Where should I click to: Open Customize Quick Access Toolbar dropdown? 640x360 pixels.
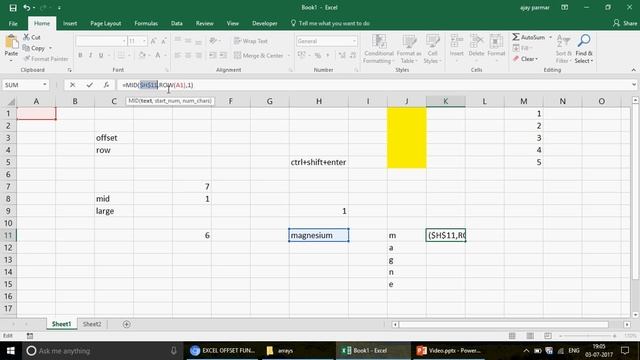tap(59, 8)
